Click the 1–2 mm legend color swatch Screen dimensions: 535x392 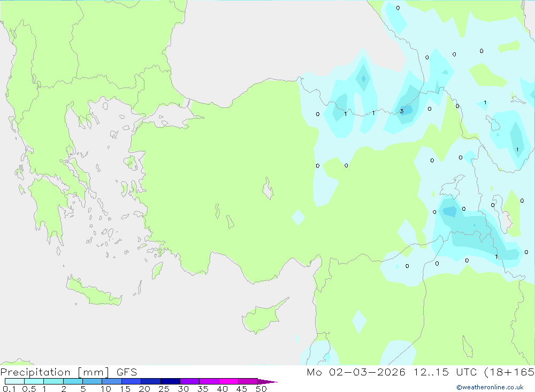coord(53,381)
